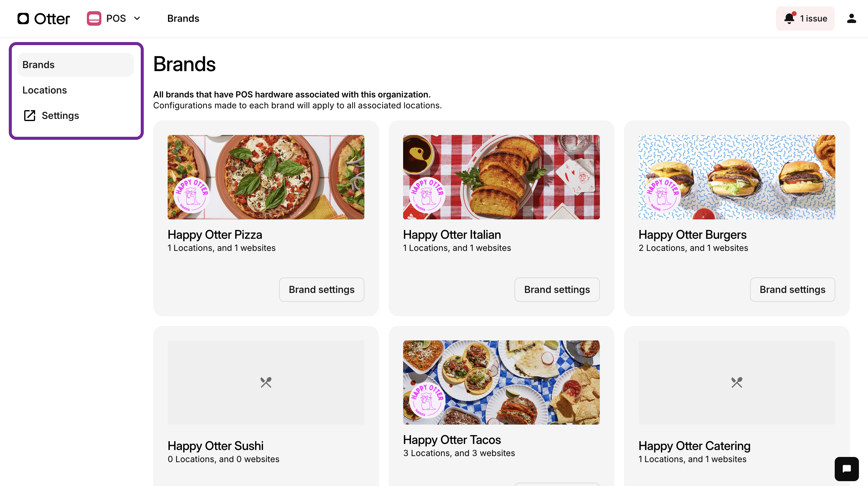Screen dimensions: 868x486
Task: Open the Happy Otter Tacos cover photo
Action: point(501,382)
